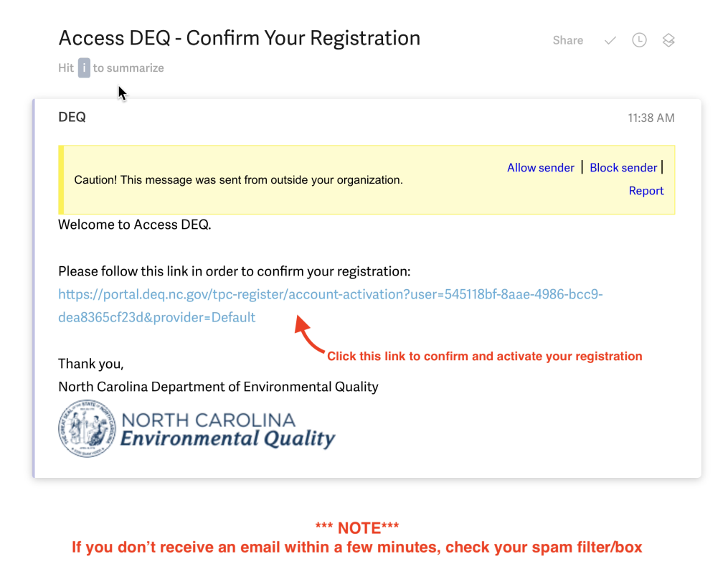This screenshot has height=574, width=728.
Task: Block sender from the caution banner
Action: [x=623, y=168]
